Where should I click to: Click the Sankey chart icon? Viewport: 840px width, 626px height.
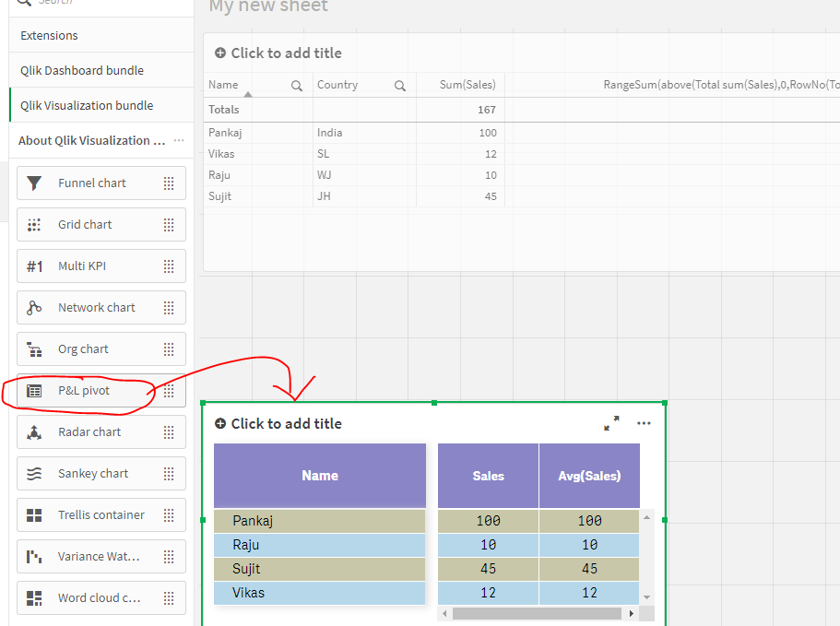coord(34,473)
